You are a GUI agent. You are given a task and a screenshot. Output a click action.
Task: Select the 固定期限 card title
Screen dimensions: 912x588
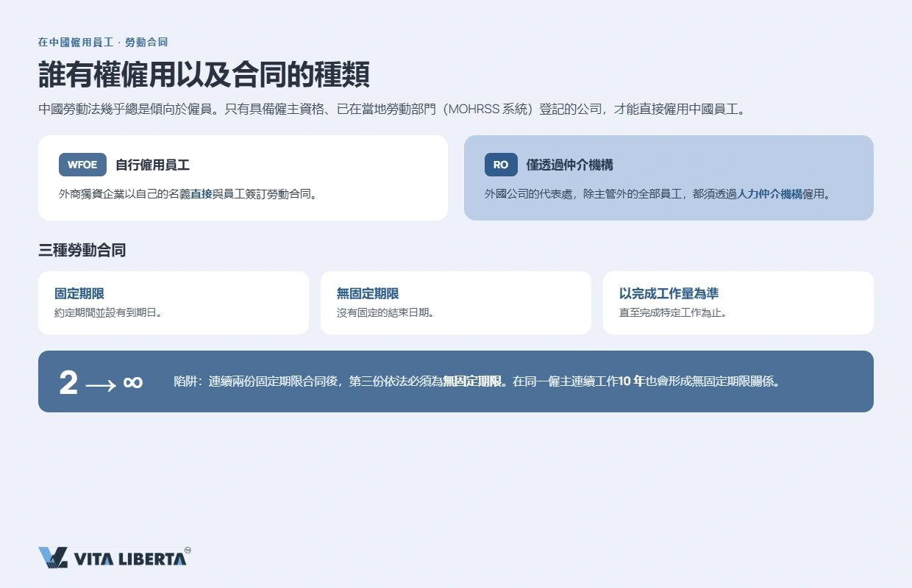pos(79,293)
